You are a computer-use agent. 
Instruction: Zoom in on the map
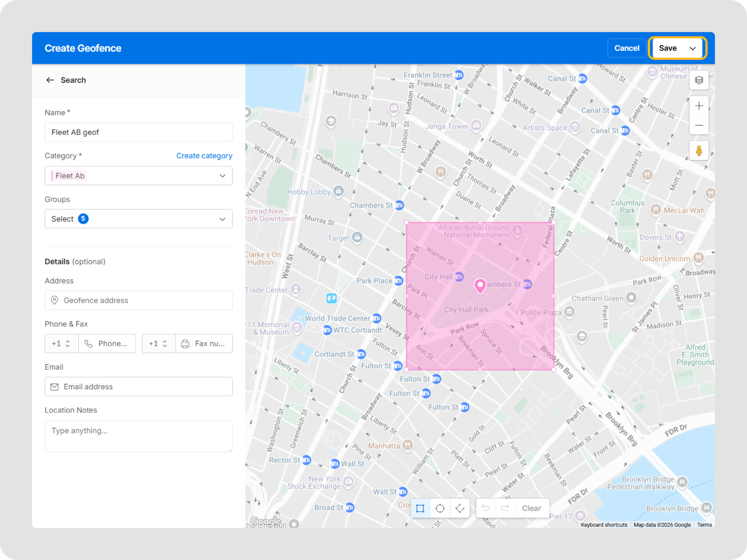(699, 106)
